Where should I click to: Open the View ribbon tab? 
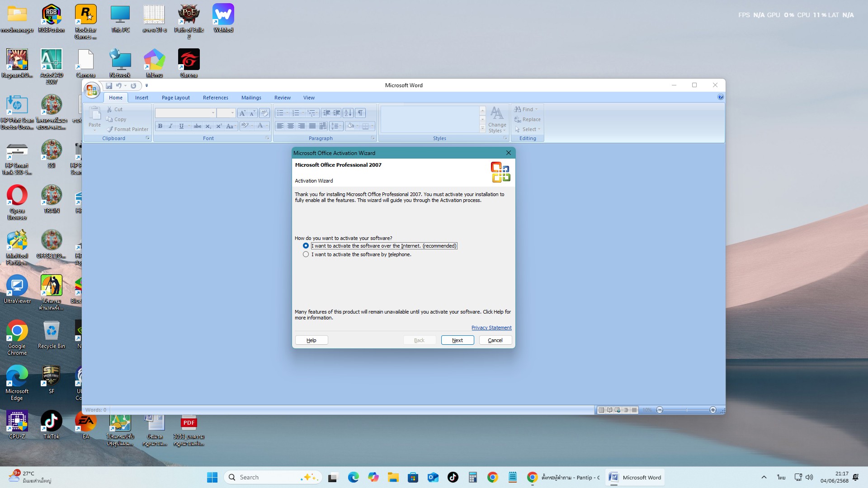pyautogui.click(x=309, y=98)
